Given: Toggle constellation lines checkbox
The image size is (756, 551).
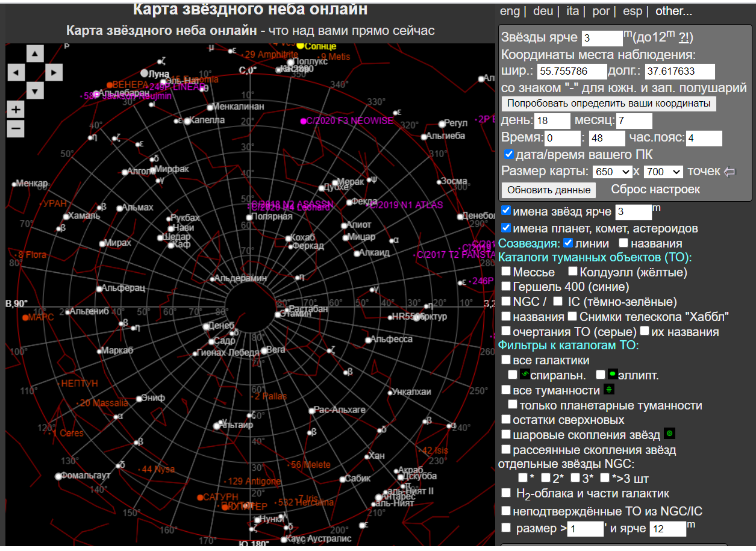Looking at the screenshot, I should pos(568,243).
